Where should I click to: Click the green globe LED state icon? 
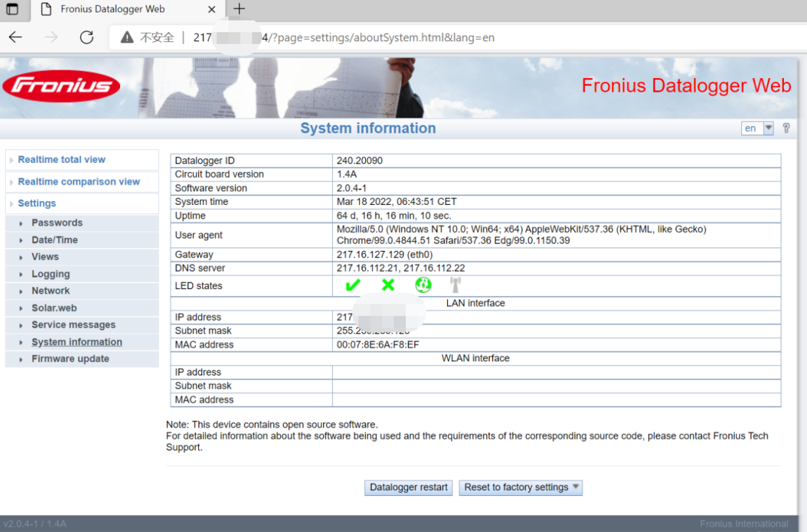[x=424, y=285]
